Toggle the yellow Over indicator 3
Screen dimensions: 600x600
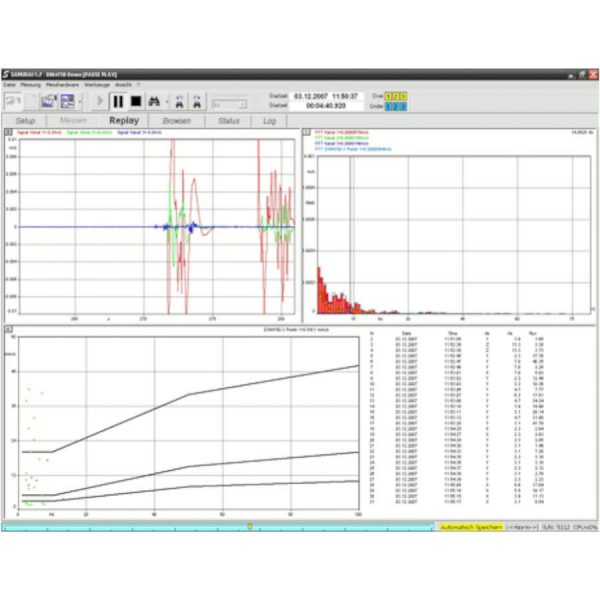(x=403, y=96)
